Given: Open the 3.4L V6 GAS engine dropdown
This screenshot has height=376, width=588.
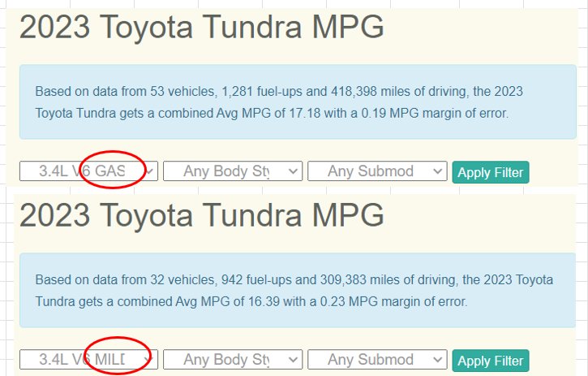Looking at the screenshot, I should coord(88,171).
